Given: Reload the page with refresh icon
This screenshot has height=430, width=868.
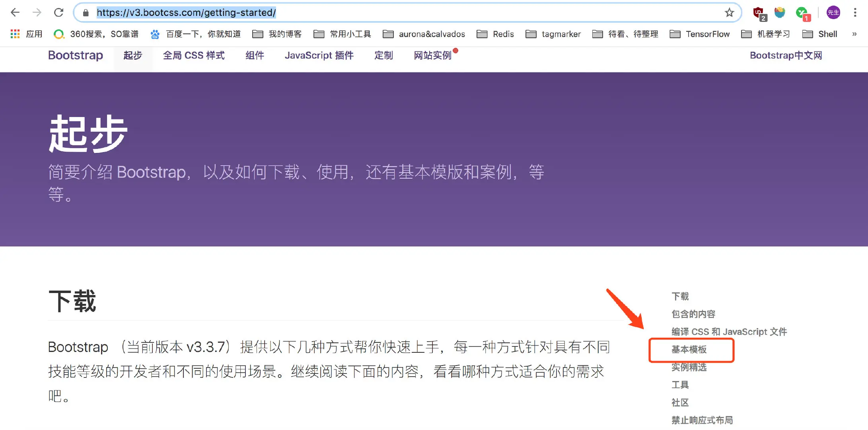Looking at the screenshot, I should [x=59, y=13].
